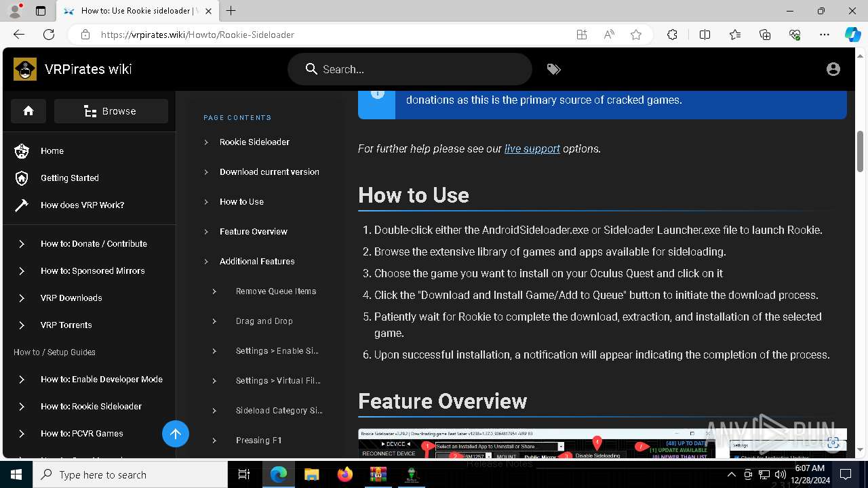The width and height of the screenshot is (868, 488).
Task: Toggle split screen icon
Action: pyautogui.click(x=705, y=35)
